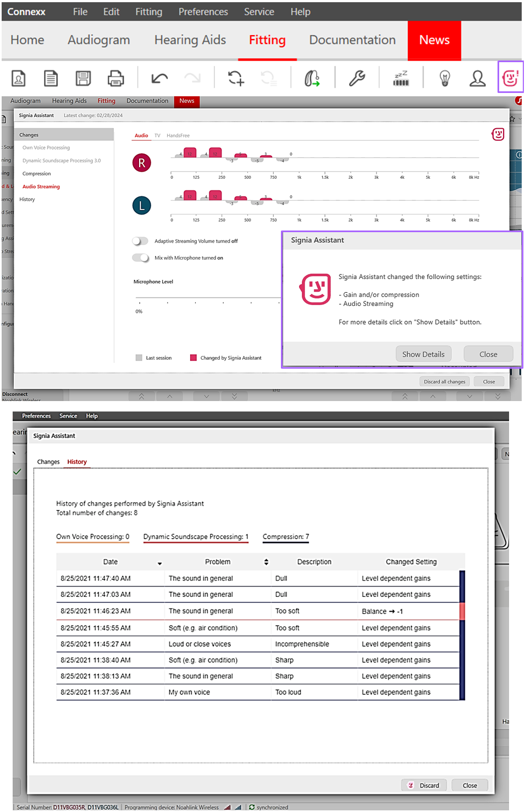This screenshot has height=812, width=525.
Task: Open the client data icon in toolbar
Action: click(x=19, y=79)
